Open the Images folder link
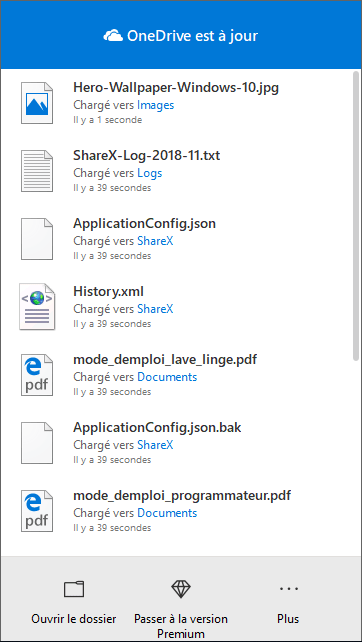The image size is (362, 642). click(x=156, y=105)
